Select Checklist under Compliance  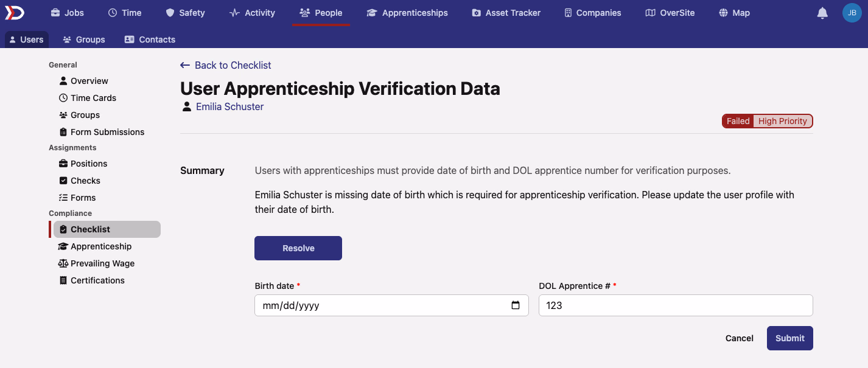(x=107, y=229)
